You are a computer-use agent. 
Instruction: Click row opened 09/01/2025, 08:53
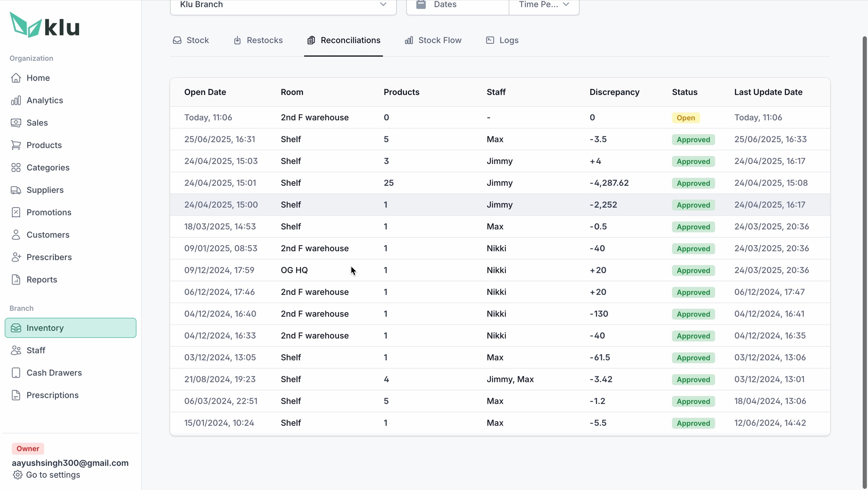pyautogui.click(x=500, y=248)
